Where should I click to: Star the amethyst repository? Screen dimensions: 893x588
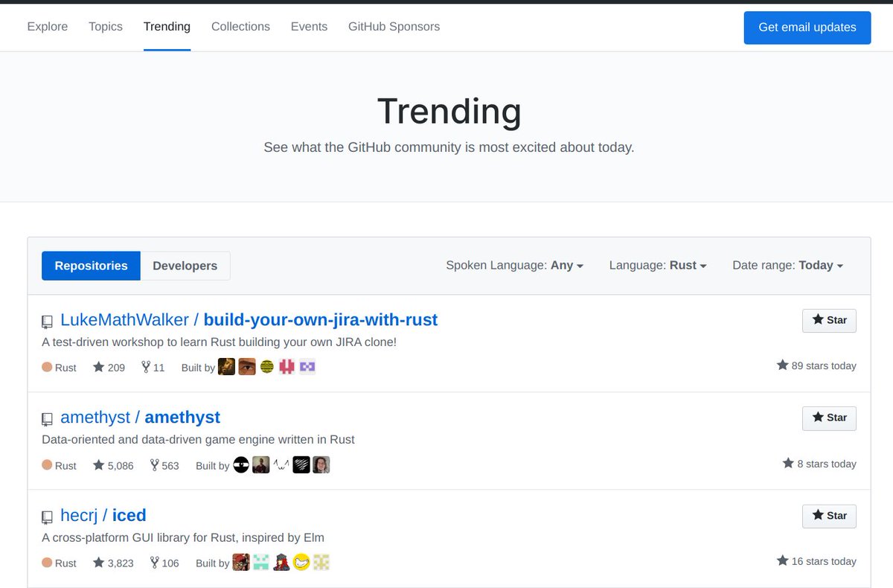point(829,418)
